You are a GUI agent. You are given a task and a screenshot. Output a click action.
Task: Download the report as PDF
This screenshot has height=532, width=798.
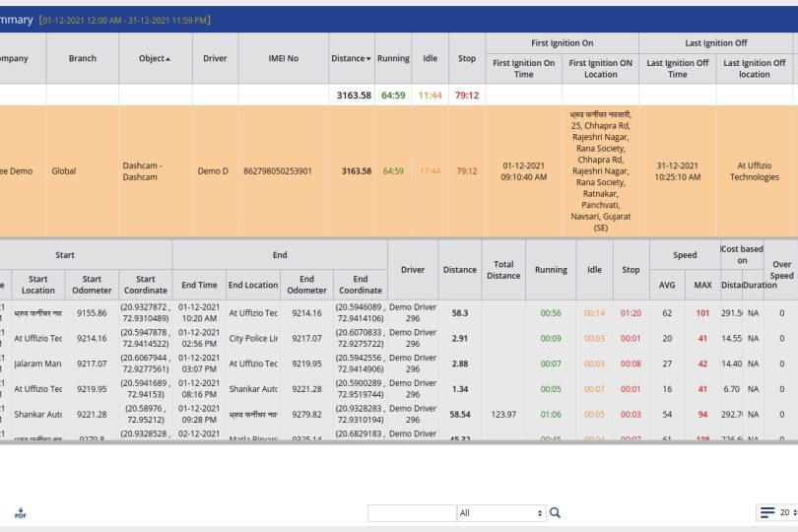click(x=21, y=513)
